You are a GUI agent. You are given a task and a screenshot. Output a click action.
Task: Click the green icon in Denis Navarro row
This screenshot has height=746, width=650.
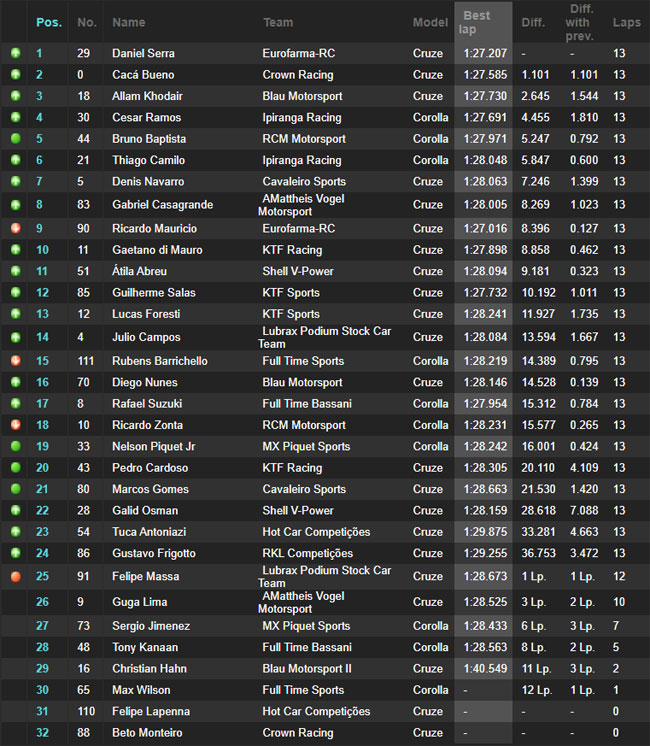[x=16, y=181]
